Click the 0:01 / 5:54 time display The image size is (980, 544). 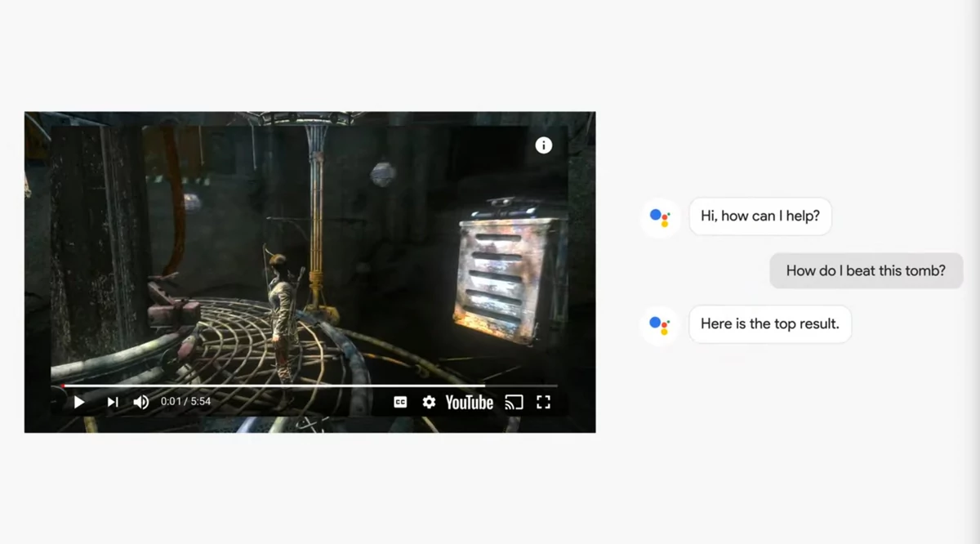point(185,402)
